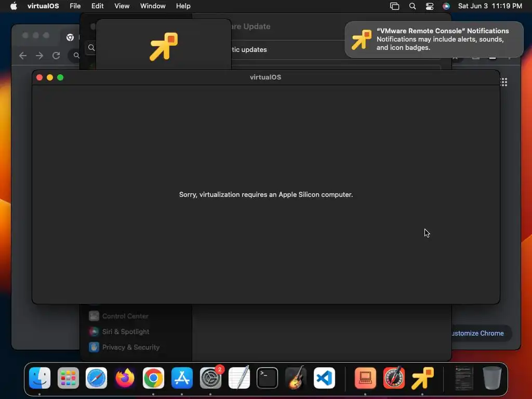Open Terminal from the Dock
The height and width of the screenshot is (399, 532).
tap(268, 378)
